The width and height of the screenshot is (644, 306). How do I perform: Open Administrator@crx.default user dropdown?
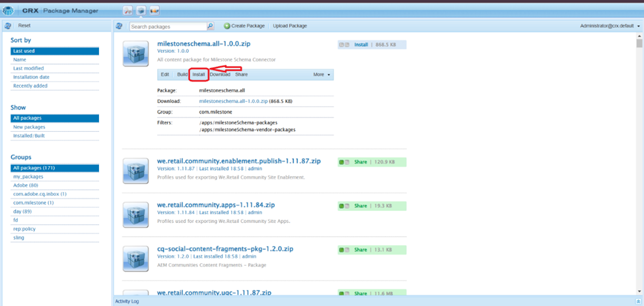tap(610, 26)
